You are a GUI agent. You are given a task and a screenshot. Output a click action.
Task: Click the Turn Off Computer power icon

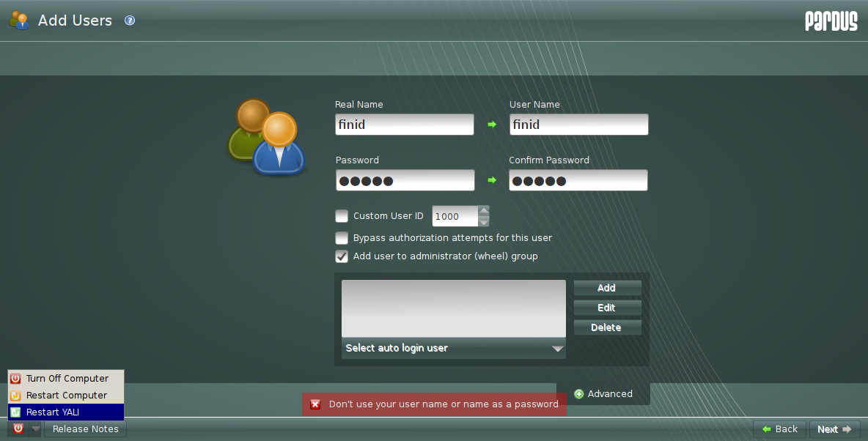15,378
